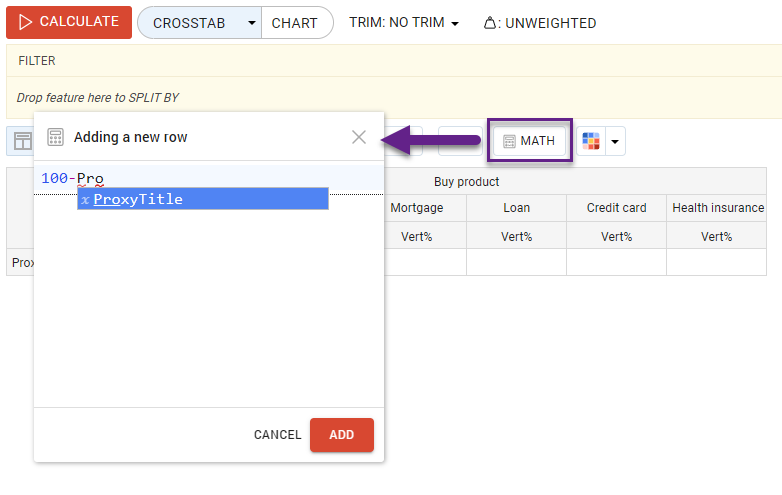Click the color grid palette icon
The height and width of the screenshot is (495, 782).
tap(591, 142)
